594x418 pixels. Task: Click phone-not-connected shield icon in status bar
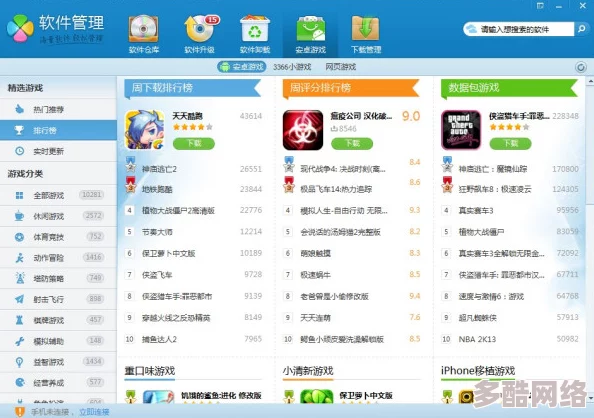19,412
